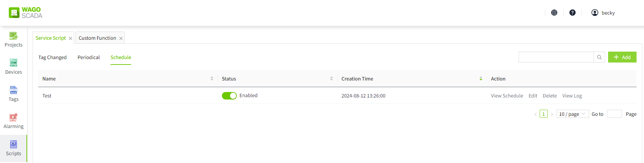Click the search magnifier icon
644x163 pixels.
click(x=599, y=57)
